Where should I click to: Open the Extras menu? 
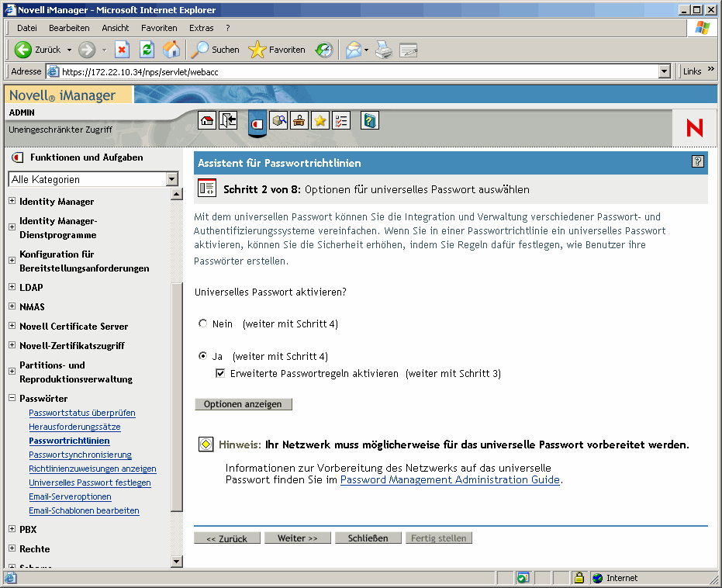[x=201, y=28]
